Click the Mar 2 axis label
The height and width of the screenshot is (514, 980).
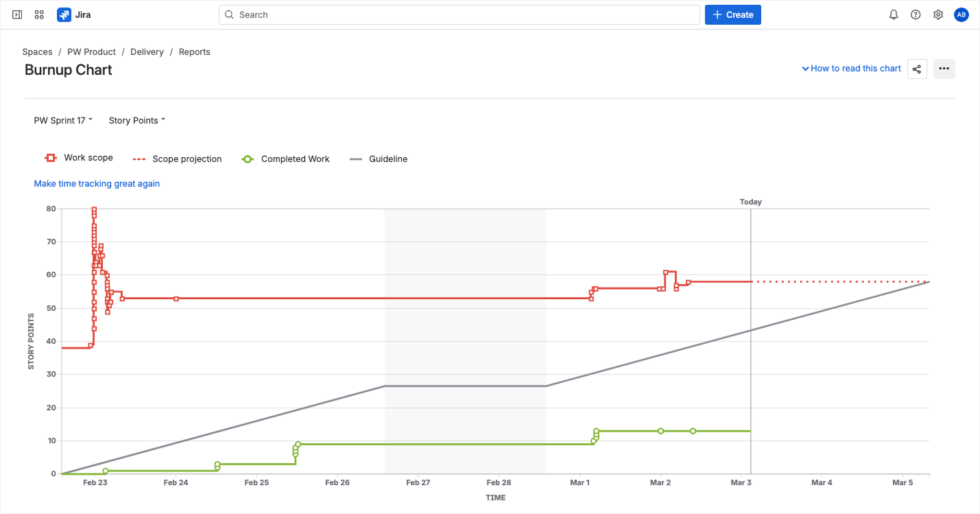[x=660, y=482]
